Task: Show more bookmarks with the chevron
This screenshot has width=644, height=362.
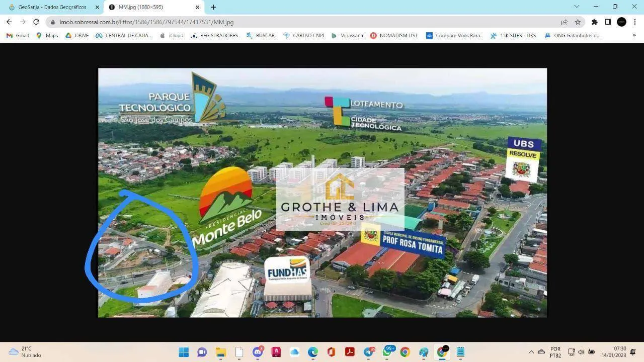Action: point(634,36)
